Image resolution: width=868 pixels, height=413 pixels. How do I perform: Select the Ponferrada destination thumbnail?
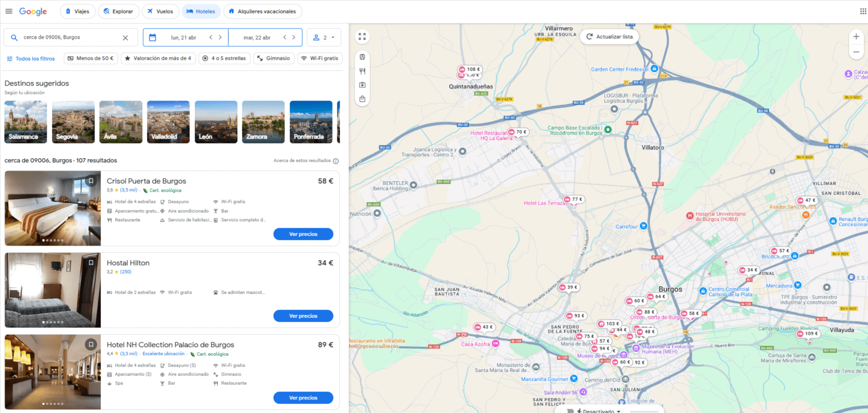click(311, 122)
